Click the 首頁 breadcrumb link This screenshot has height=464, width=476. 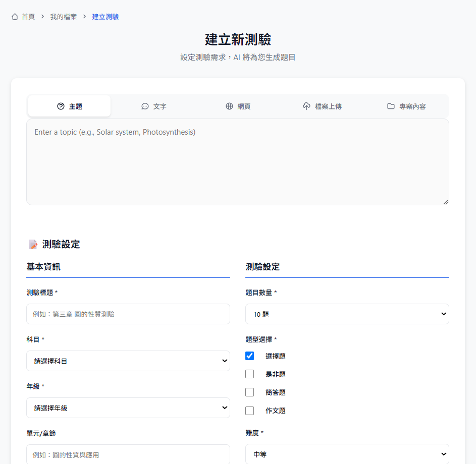[28, 17]
